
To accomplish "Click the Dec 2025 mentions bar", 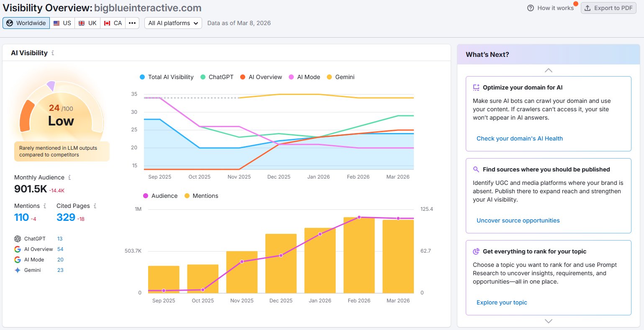I will click(x=281, y=263).
